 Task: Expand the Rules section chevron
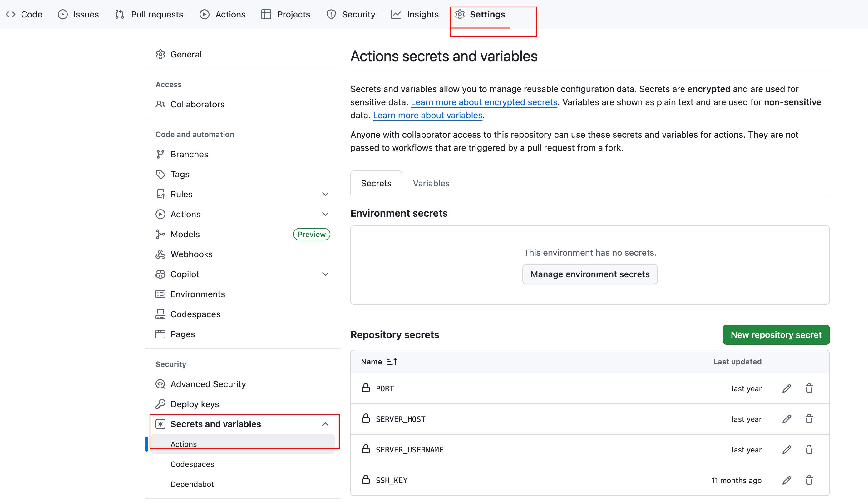325,194
